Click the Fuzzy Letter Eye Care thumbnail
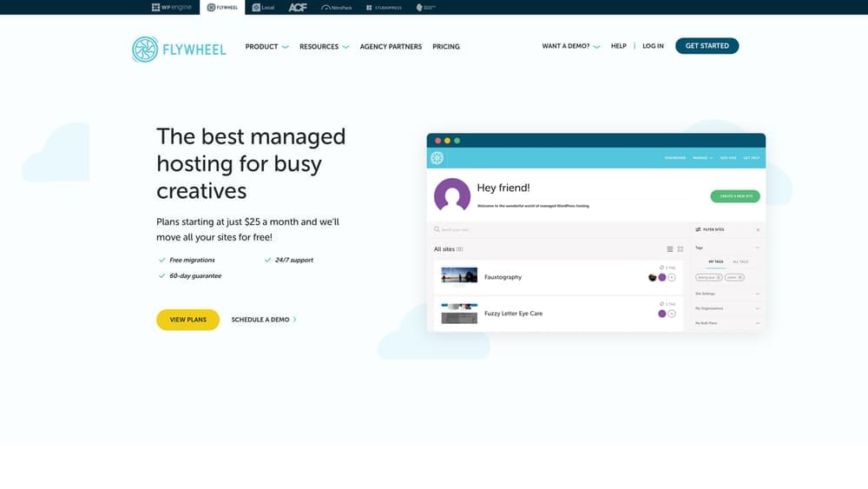868x489 pixels. 459,314
